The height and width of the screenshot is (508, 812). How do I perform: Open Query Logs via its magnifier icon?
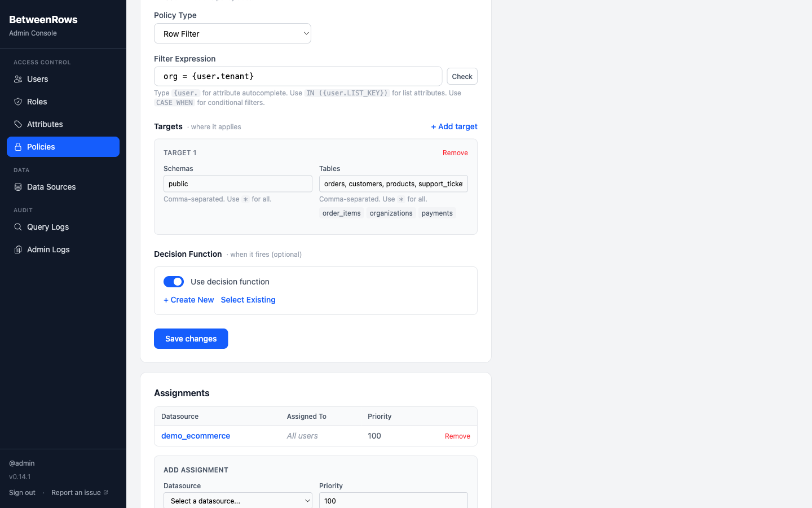coord(17,227)
